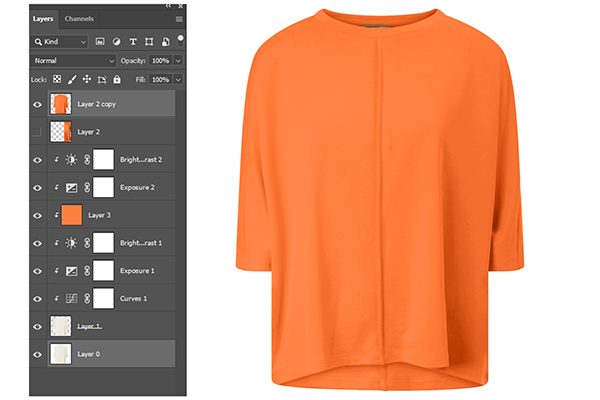Open Fill slider dropdown arrow
600x400 pixels.
(x=178, y=80)
